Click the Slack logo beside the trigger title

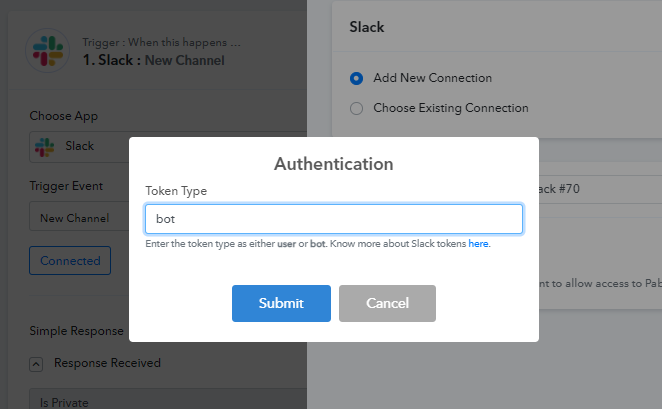coord(48,51)
